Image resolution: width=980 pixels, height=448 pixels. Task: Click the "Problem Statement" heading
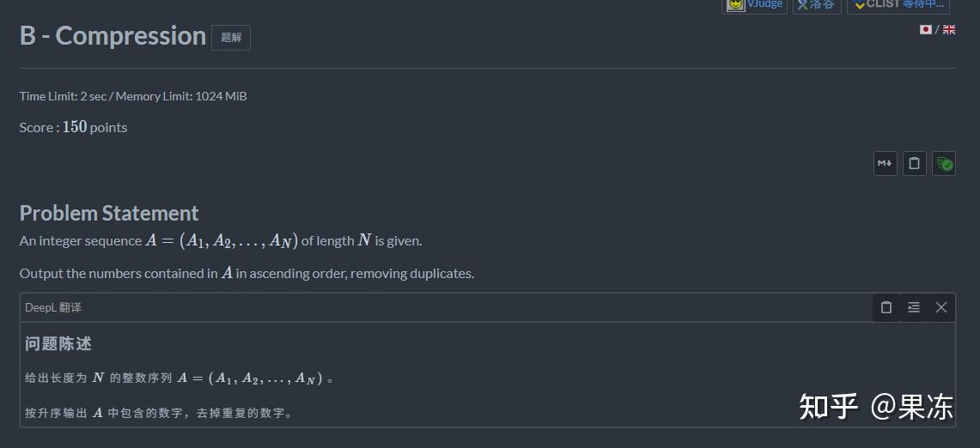point(109,213)
